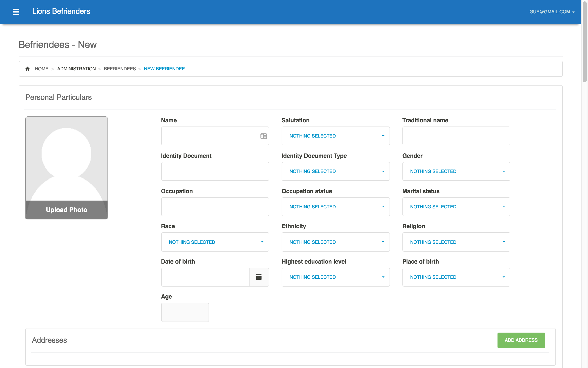Navigate to BEFRIENDEES breadcrumb
The height and width of the screenshot is (368, 588).
coord(119,69)
